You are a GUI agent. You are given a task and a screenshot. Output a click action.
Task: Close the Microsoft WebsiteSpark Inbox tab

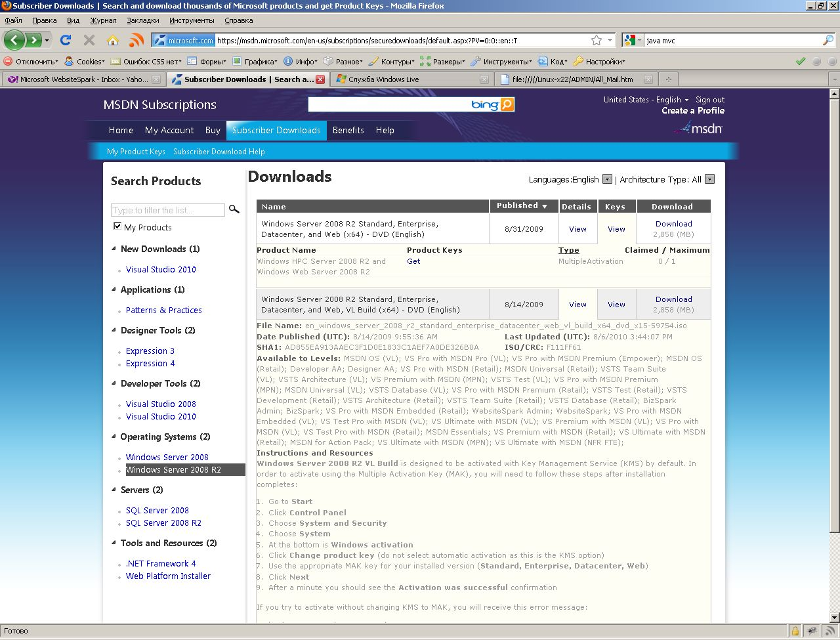(x=156, y=79)
